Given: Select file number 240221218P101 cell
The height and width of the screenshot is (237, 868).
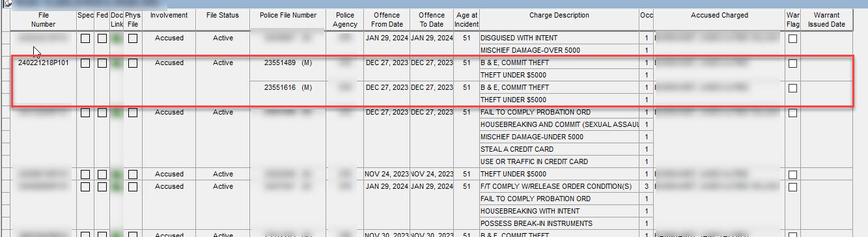Looking at the screenshot, I should (x=43, y=63).
